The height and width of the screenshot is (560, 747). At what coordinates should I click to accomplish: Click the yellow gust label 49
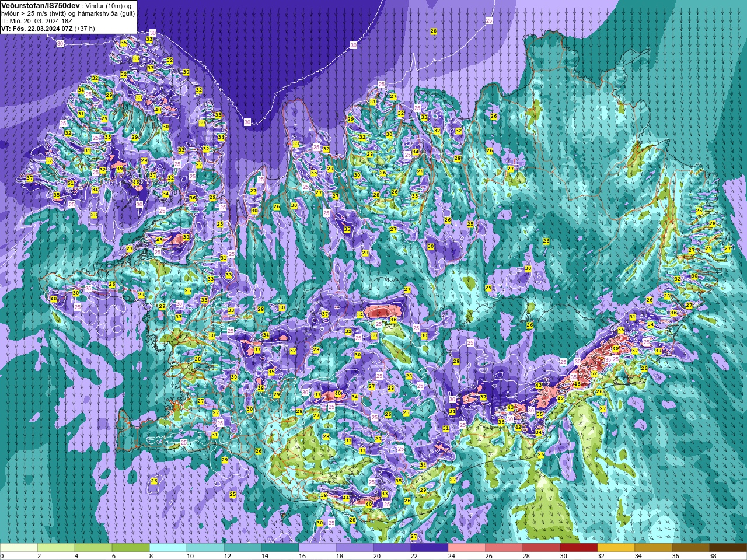pyautogui.click(x=616, y=348)
